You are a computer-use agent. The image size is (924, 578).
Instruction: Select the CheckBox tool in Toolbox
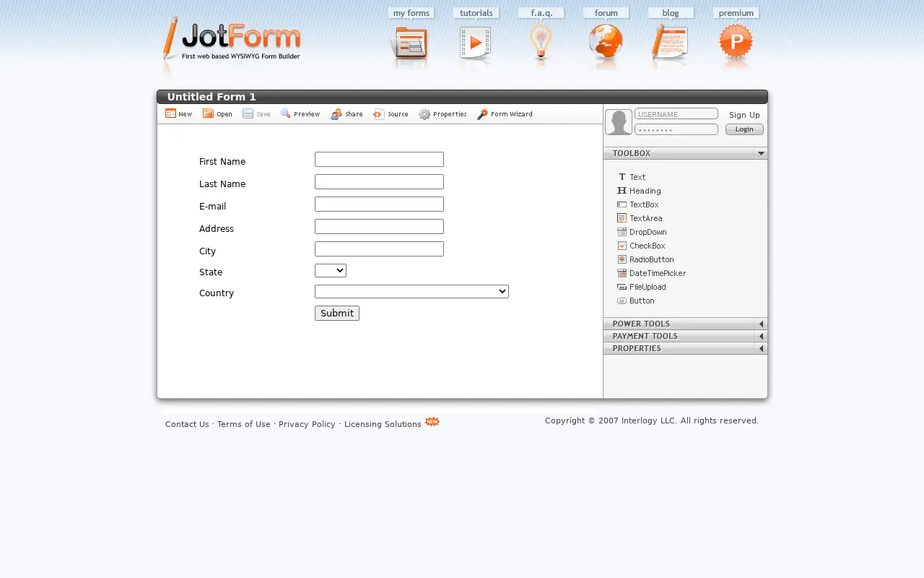pos(641,246)
